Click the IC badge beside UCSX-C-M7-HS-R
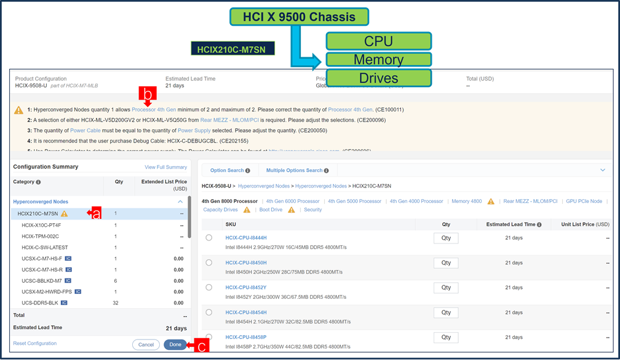Viewport: 620px width, 364px height. (x=68, y=270)
